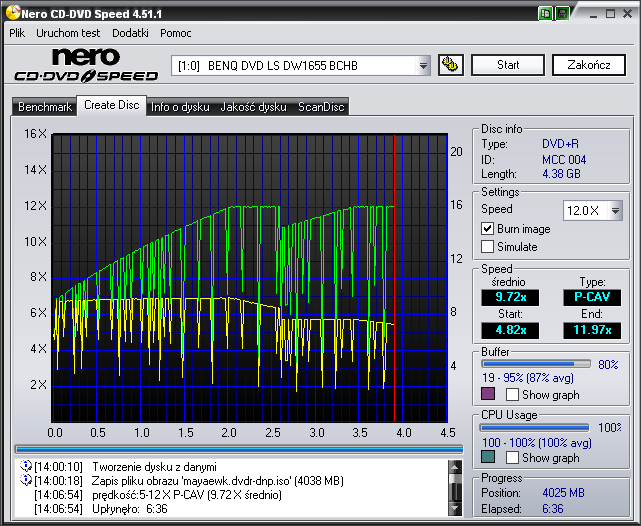Select the Create Disc tab
Image resolution: width=641 pixels, height=526 pixels.
point(112,105)
